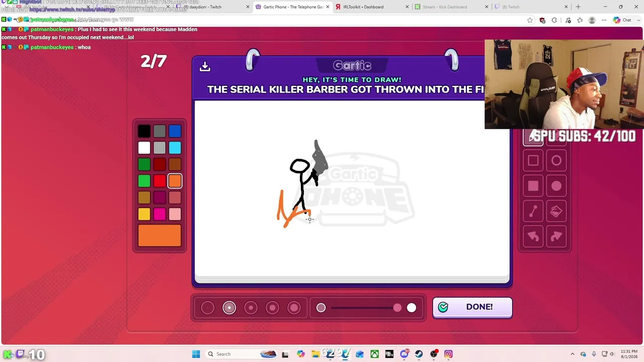644x362 pixels.
Task: Pick the light gray color swatch
Action: point(159,148)
